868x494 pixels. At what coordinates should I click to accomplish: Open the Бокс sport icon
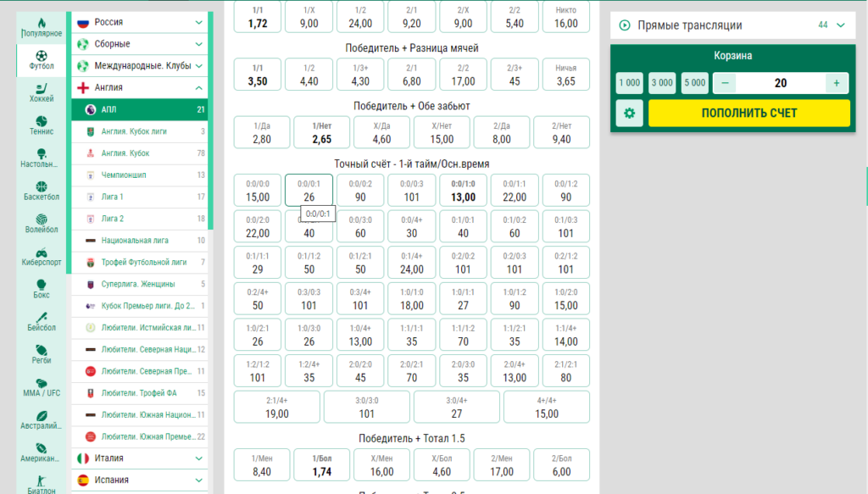42,289
